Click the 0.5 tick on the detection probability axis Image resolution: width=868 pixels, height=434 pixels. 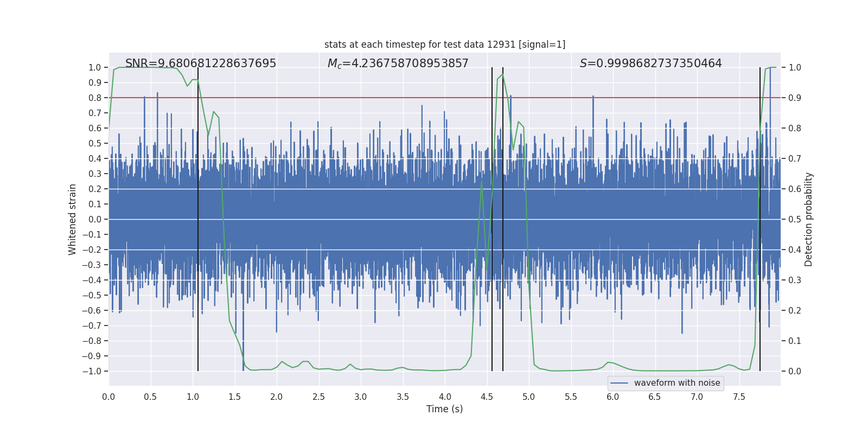(795, 219)
